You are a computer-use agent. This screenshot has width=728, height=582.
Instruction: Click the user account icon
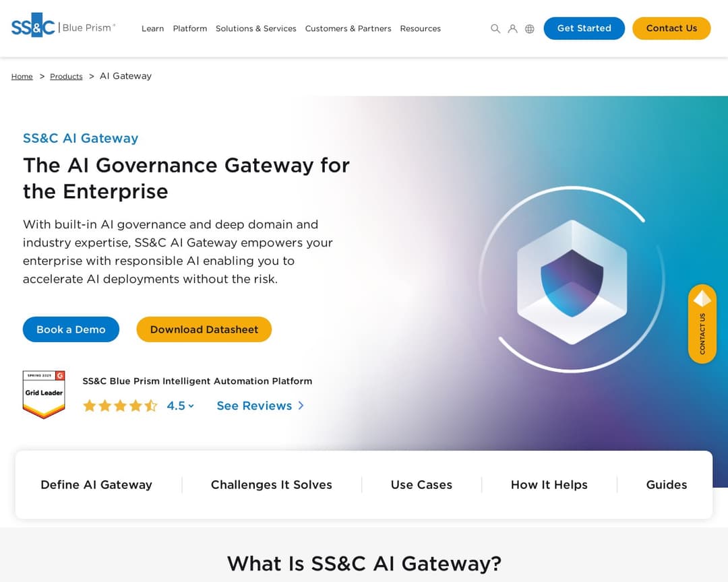pyautogui.click(x=513, y=28)
